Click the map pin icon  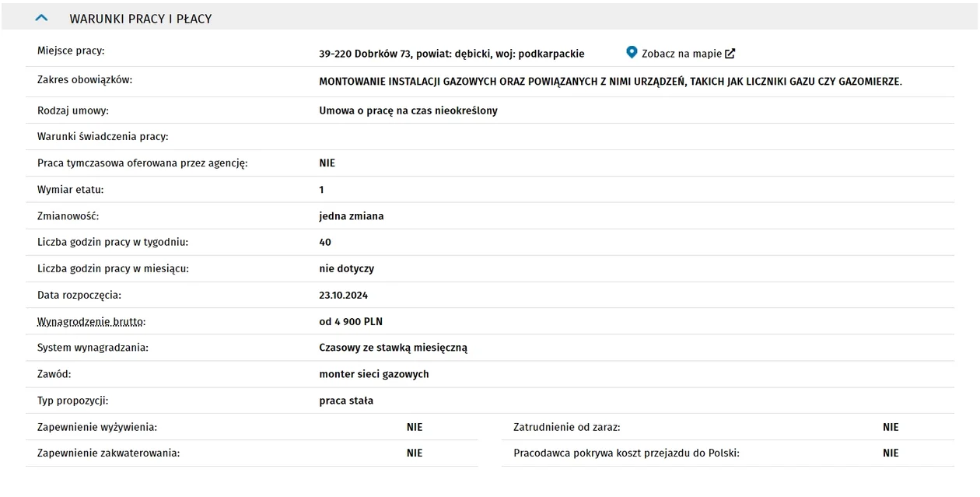point(632,53)
